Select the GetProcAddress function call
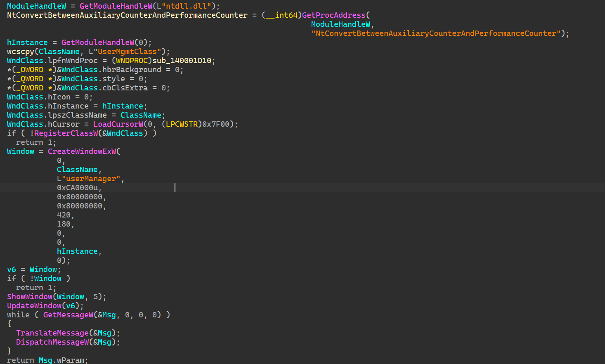 coord(333,15)
